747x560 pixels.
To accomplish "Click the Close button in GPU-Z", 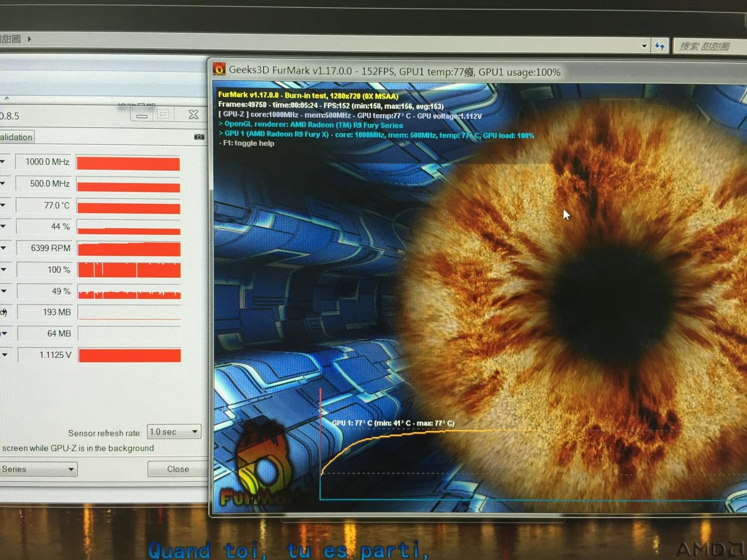I will 177,469.
